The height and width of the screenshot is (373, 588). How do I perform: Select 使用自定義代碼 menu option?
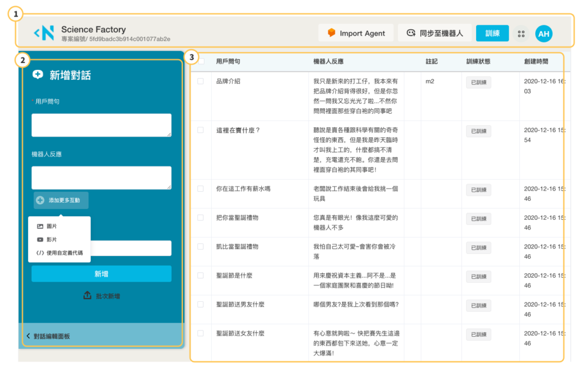click(x=59, y=252)
